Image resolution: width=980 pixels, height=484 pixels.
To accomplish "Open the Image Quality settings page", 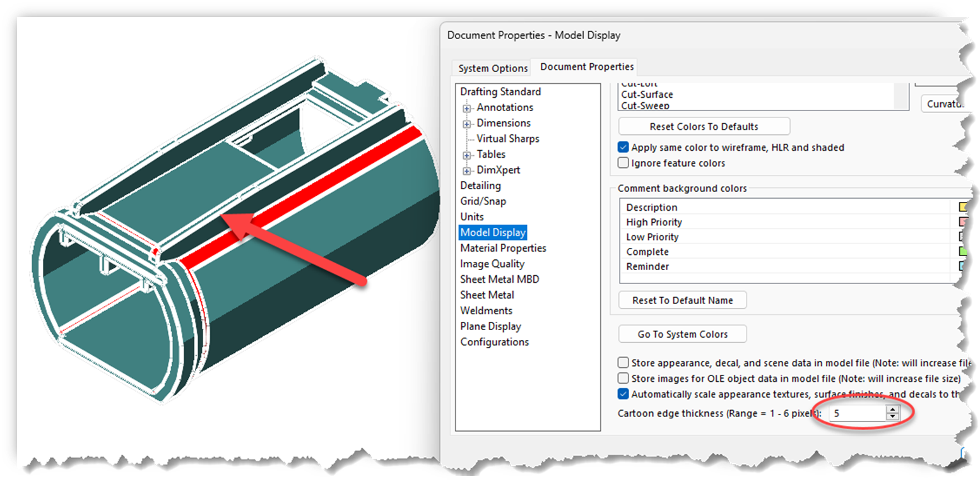I will click(x=492, y=263).
